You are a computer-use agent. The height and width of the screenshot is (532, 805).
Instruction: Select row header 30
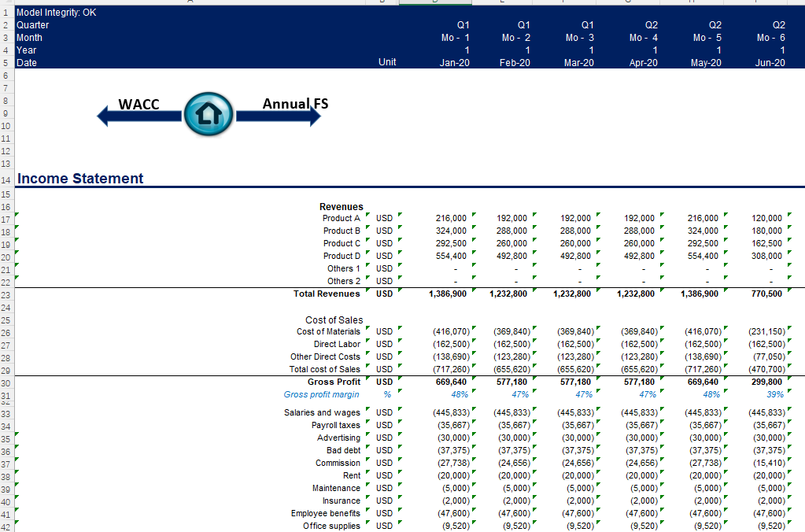coord(6,382)
